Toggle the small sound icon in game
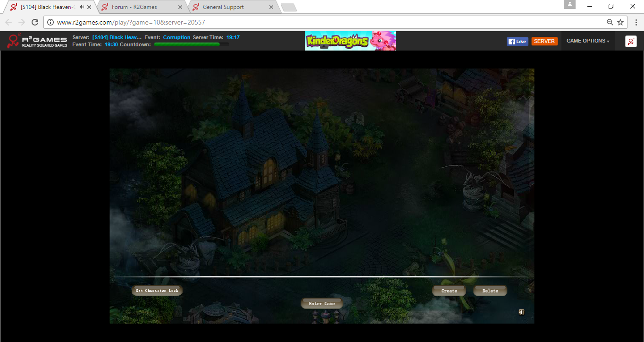 point(521,312)
